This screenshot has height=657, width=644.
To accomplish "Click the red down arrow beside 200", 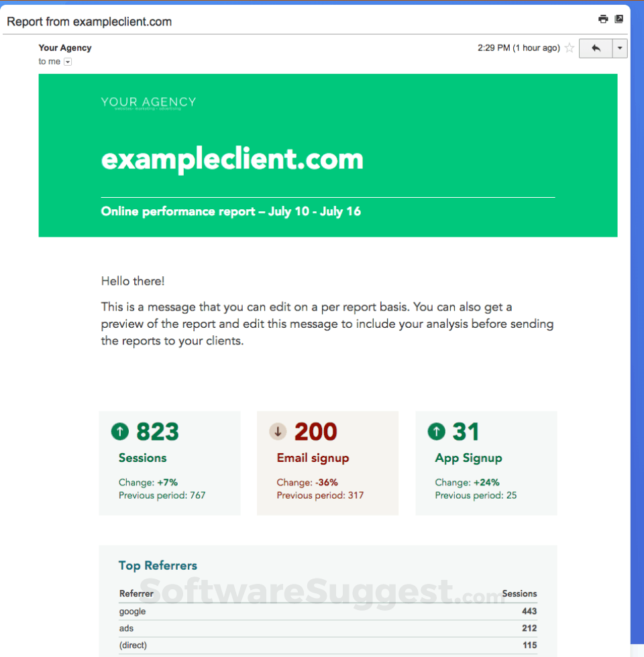I will pos(278,431).
